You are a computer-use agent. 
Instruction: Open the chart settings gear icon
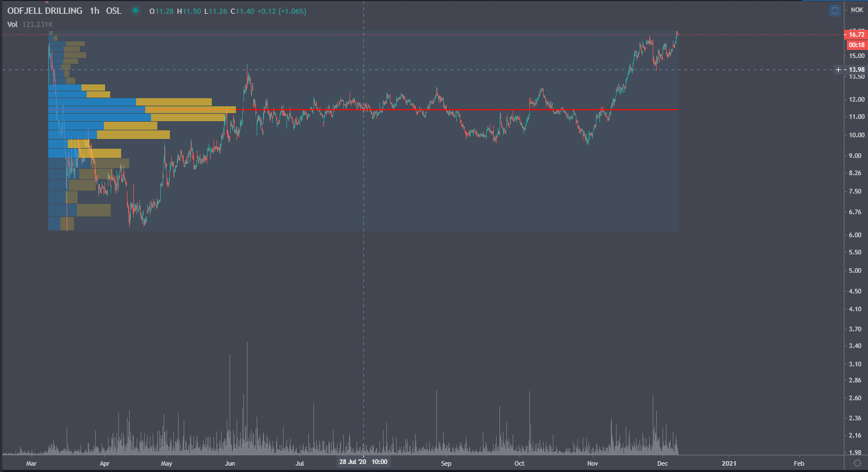(x=857, y=463)
